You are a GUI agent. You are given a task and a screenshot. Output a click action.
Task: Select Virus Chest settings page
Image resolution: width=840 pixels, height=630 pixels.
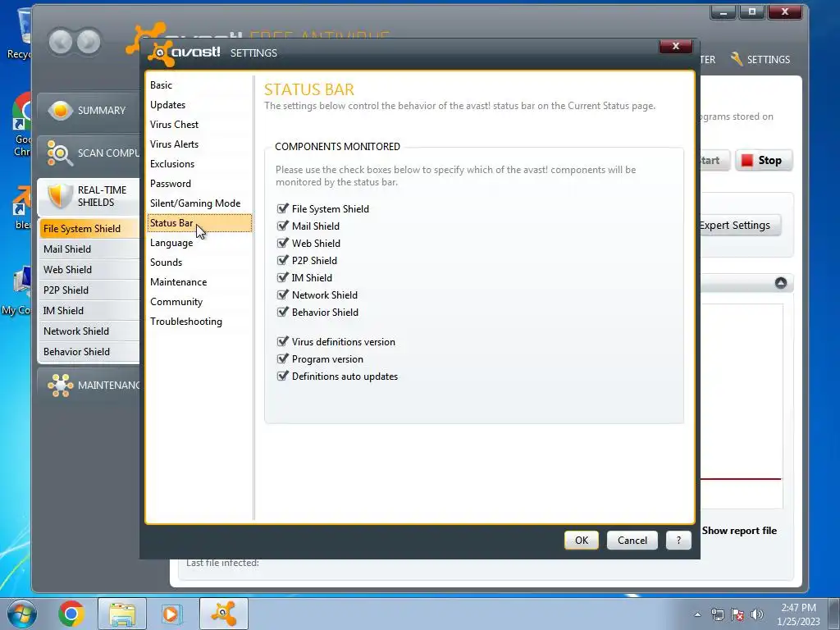click(199, 125)
